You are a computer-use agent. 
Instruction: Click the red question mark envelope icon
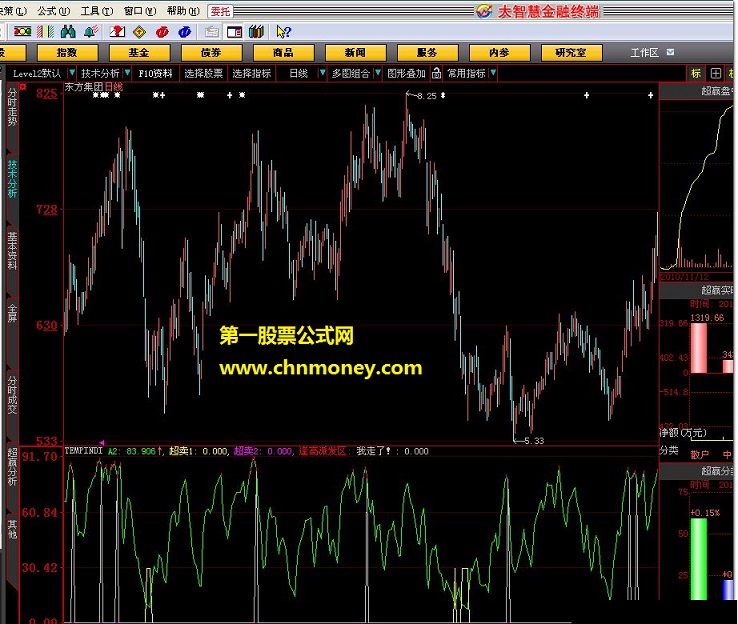pos(117,32)
